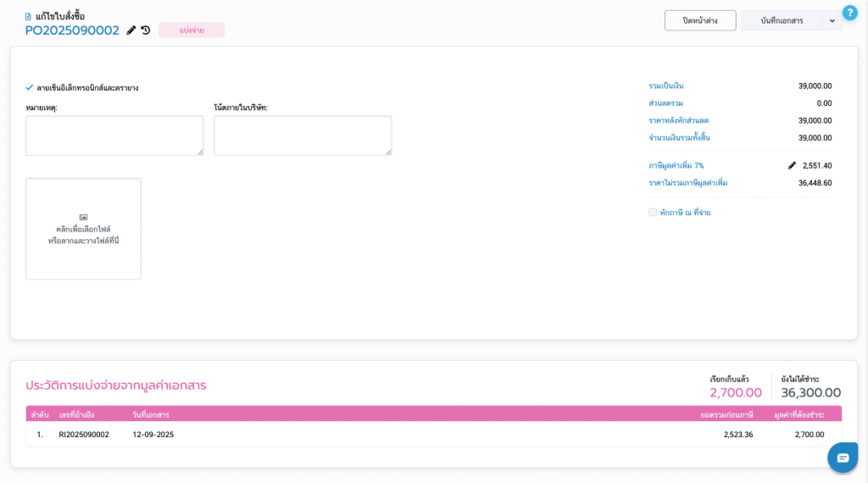Uncheck สายเซ็นอิเล็กทรอนิกส์และตรายาง checkbox
Image resolution: width=868 pixels, height=483 pixels.
click(x=30, y=87)
